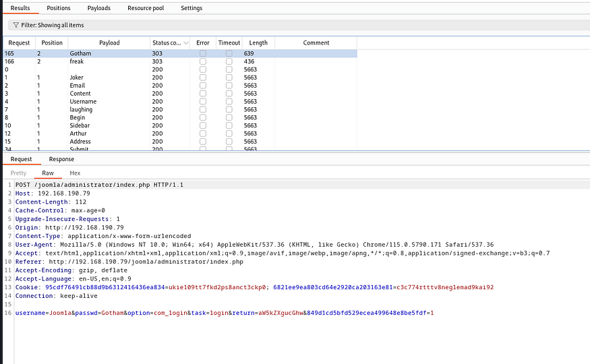The width and height of the screenshot is (590, 364).
Task: Select the Begin payload row
Action: [180, 117]
